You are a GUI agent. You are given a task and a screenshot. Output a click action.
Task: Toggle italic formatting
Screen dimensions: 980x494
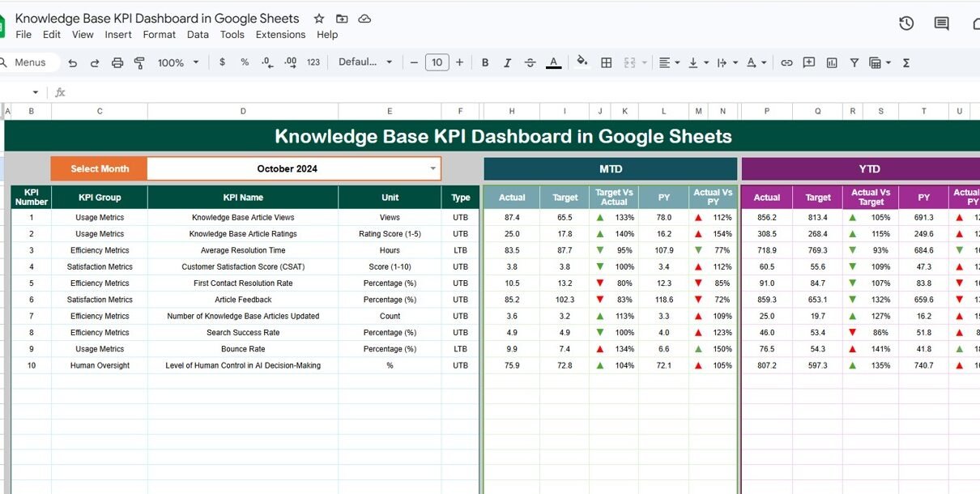tap(508, 62)
